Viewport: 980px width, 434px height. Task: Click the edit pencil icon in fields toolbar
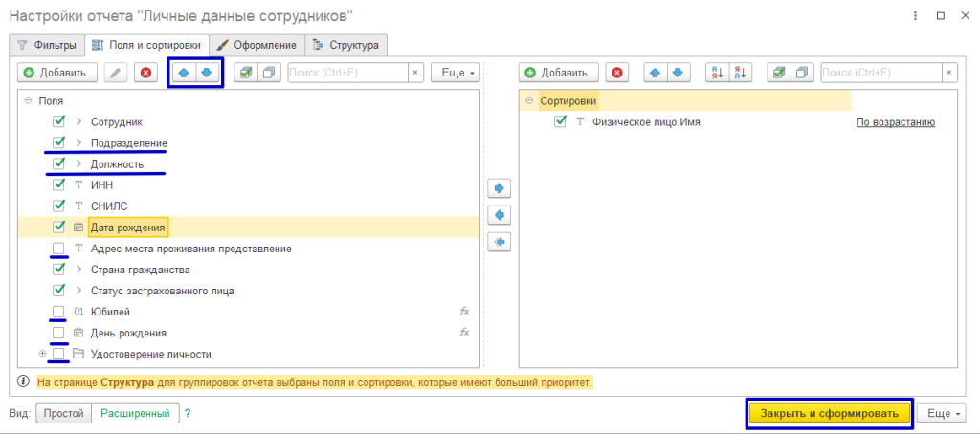[116, 73]
